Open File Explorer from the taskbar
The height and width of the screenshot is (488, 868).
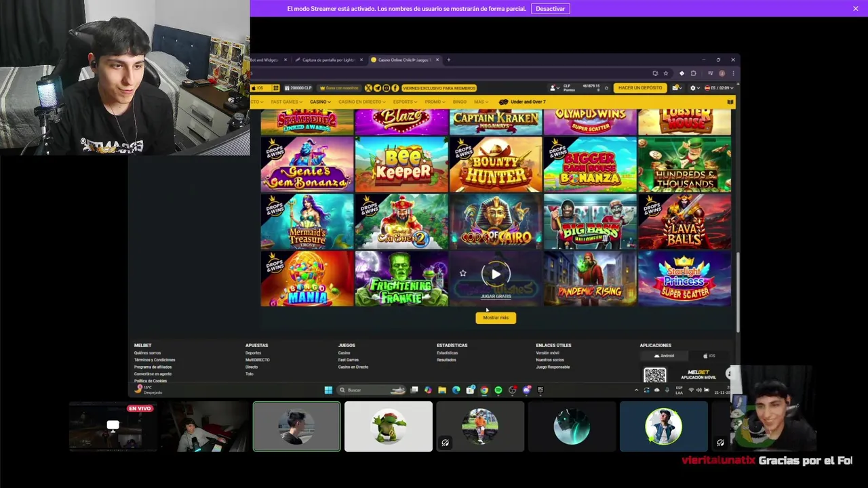pos(442,390)
